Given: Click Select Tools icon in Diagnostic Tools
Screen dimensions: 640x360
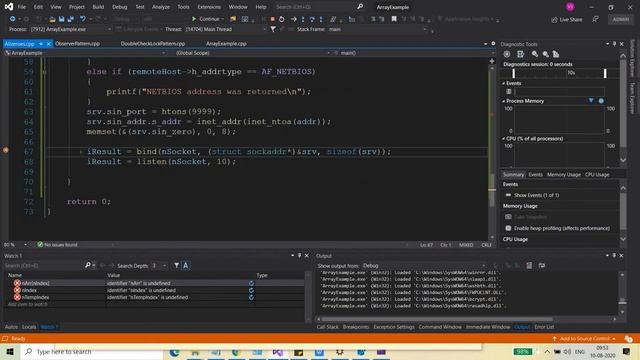Looking at the screenshot, I should [x=520, y=54].
